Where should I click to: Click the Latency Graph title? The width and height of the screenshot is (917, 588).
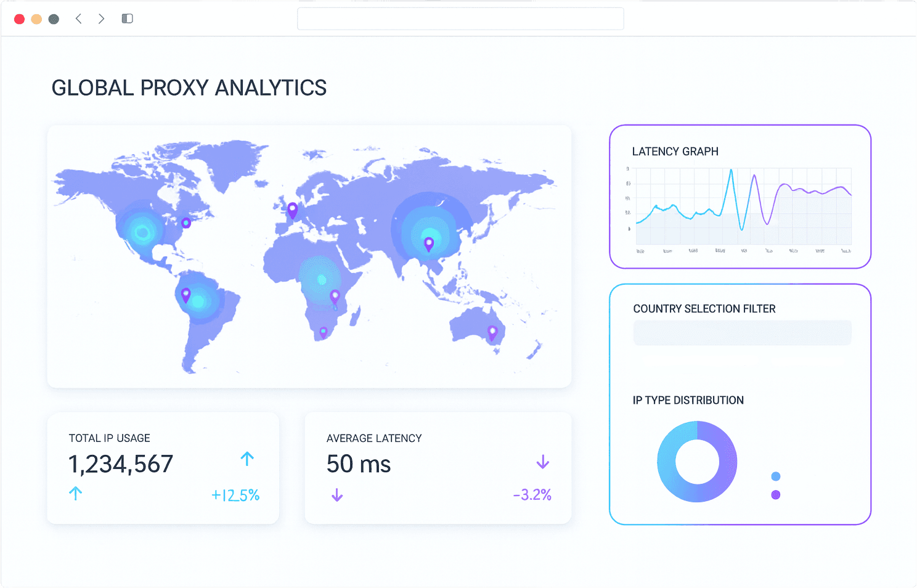[x=675, y=152]
